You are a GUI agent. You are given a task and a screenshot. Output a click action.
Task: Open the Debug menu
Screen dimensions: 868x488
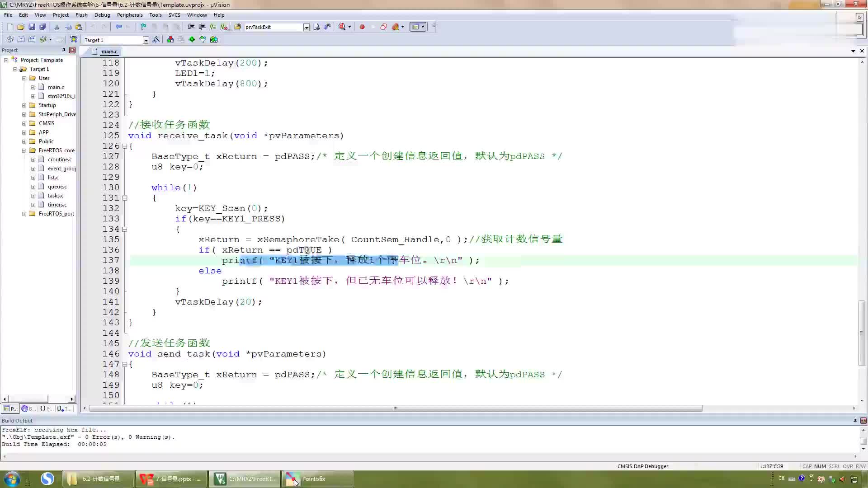102,15
